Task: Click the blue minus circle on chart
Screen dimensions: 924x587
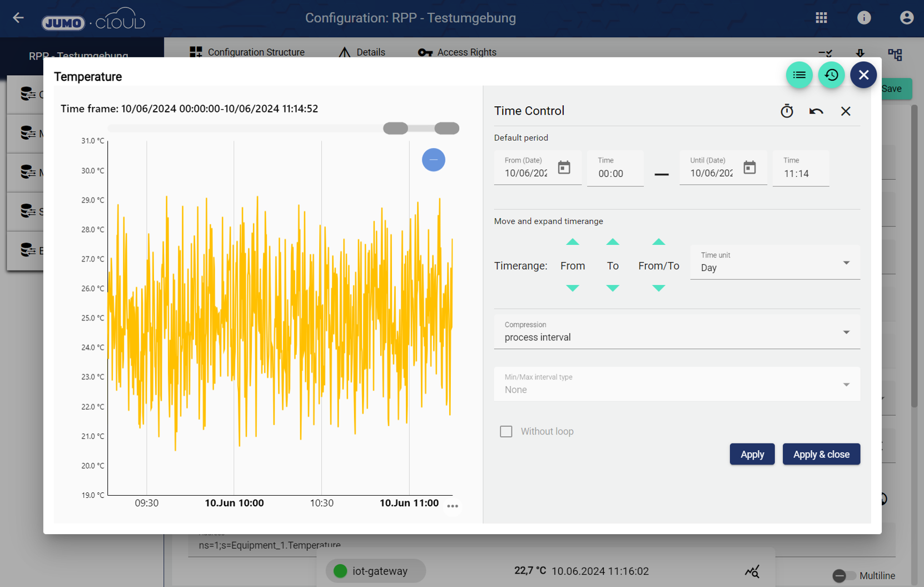Action: pyautogui.click(x=433, y=160)
